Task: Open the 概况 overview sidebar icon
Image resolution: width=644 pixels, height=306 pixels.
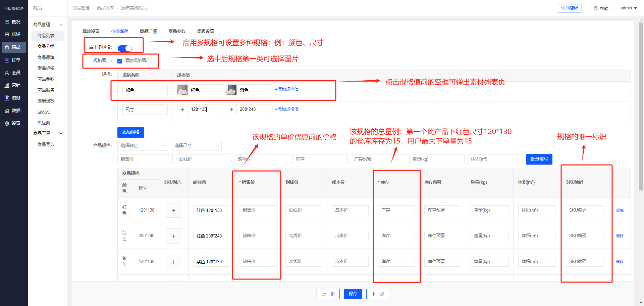Action: (x=7, y=22)
